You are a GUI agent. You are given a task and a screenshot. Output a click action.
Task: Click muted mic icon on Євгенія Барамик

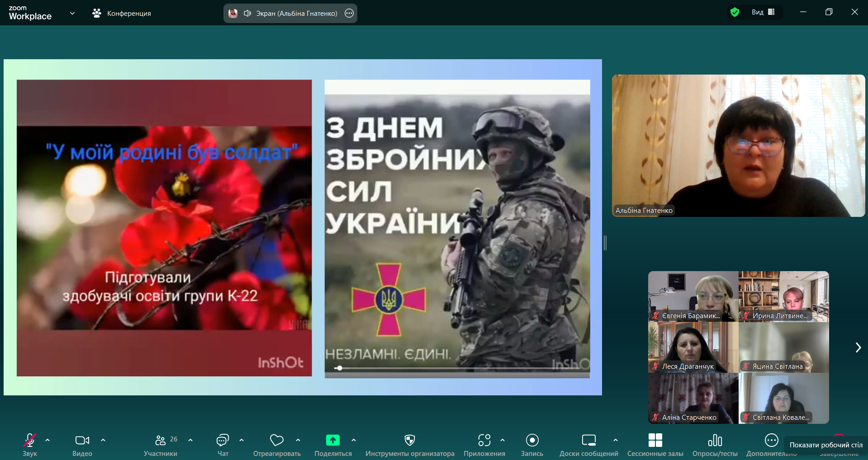[x=655, y=315]
